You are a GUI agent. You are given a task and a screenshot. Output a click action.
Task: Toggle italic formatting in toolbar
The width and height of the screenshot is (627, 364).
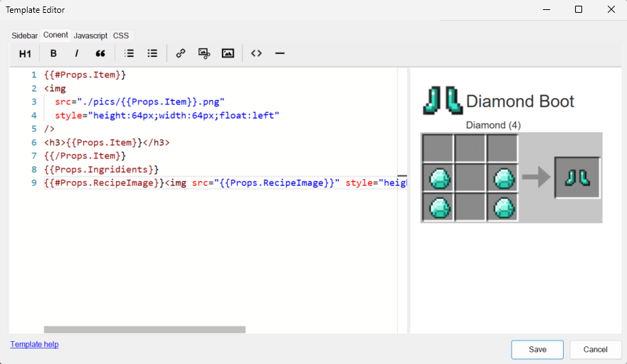click(x=76, y=53)
